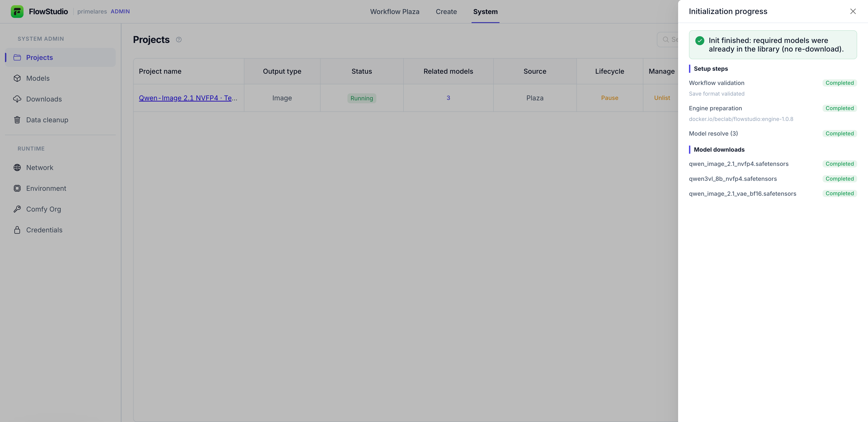Click the primelares username

92,12
